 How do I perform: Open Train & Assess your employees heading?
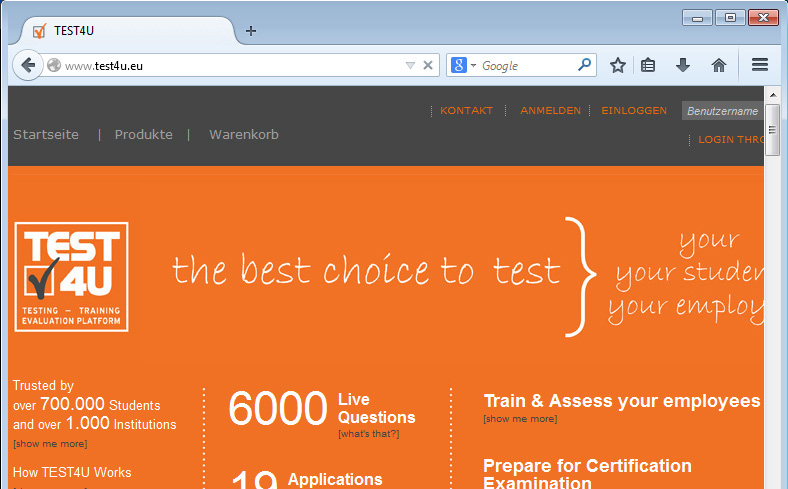coord(622,401)
